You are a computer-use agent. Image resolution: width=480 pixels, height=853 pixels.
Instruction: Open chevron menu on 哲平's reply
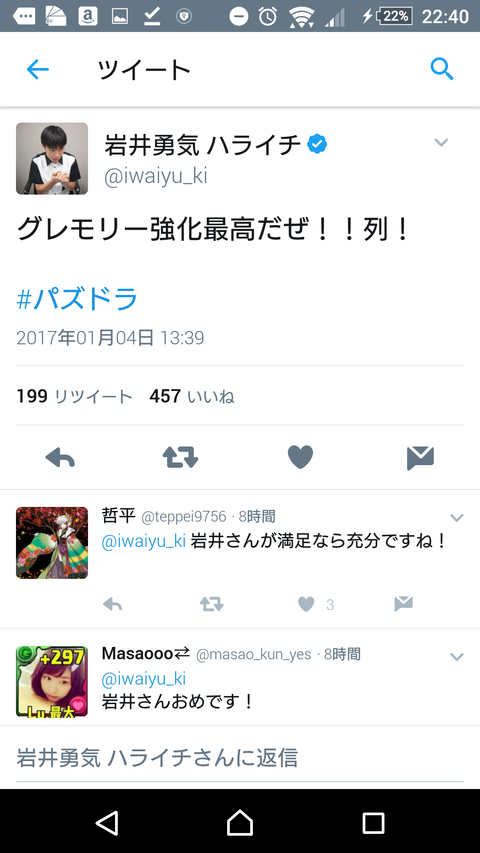click(457, 517)
